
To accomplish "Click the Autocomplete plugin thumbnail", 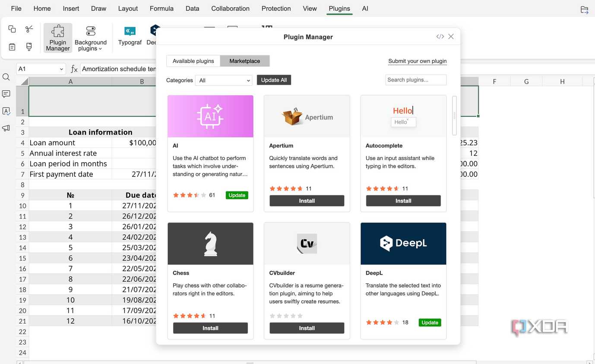I will point(403,116).
